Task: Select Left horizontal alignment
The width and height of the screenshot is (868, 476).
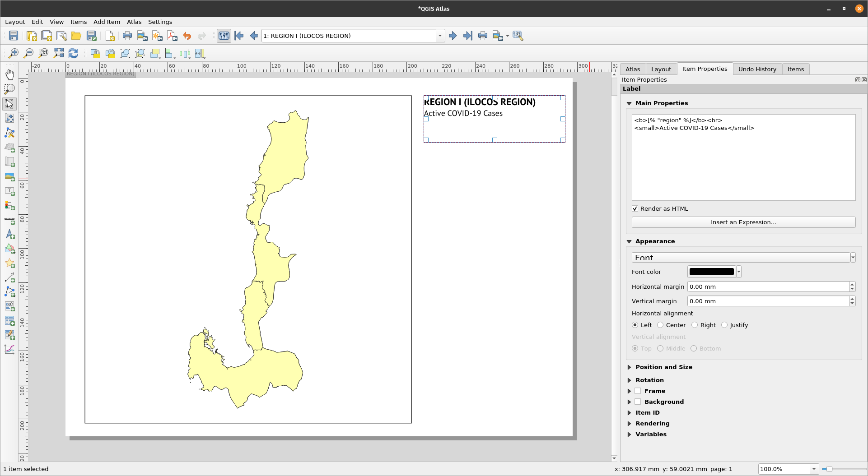Action: pyautogui.click(x=635, y=325)
